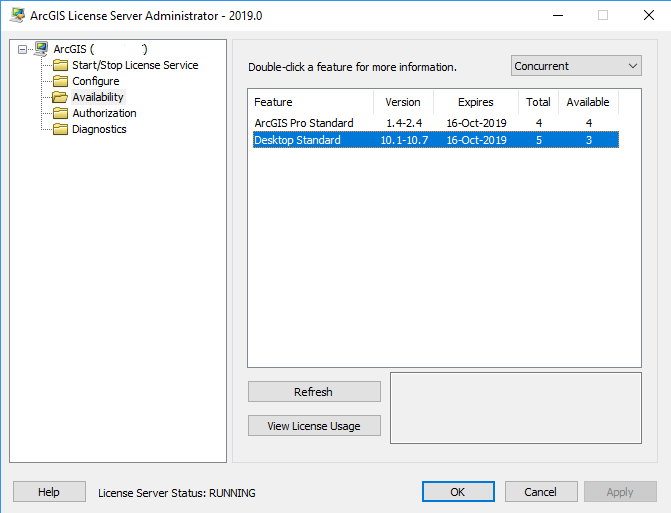Viewport: 671px width, 513px height.
Task: Select the ArcGIS root node label
Action: [x=100, y=49]
